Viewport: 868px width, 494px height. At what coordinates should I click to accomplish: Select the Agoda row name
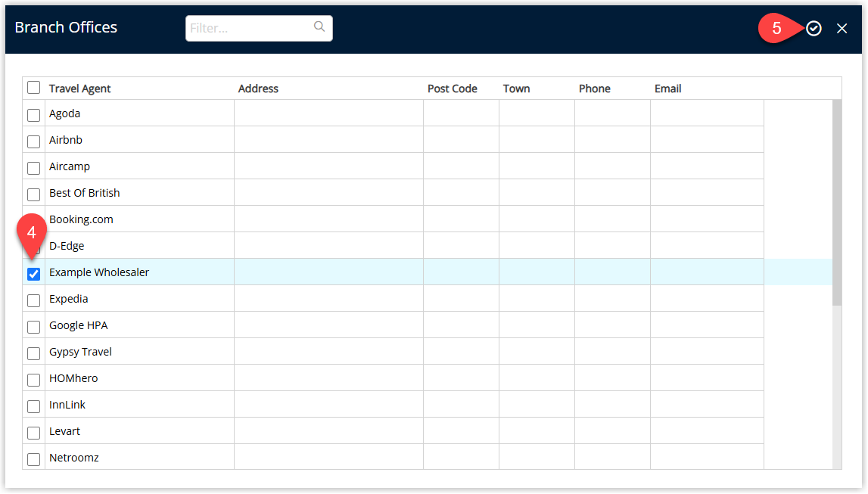(x=64, y=113)
